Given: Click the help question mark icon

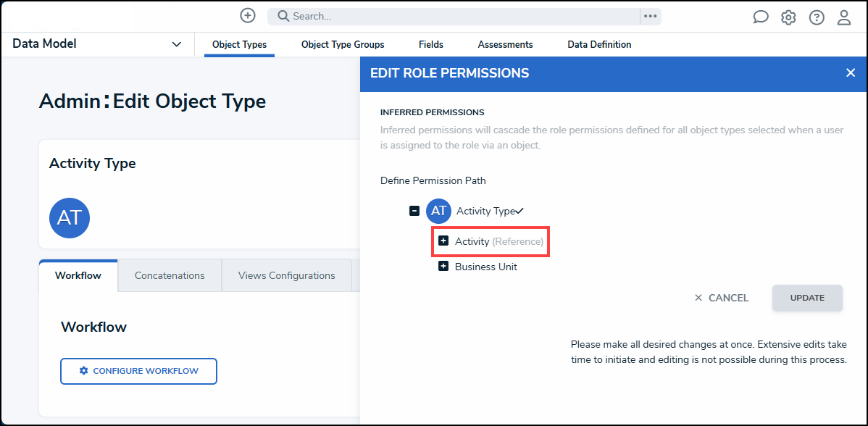Looking at the screenshot, I should point(817,17).
